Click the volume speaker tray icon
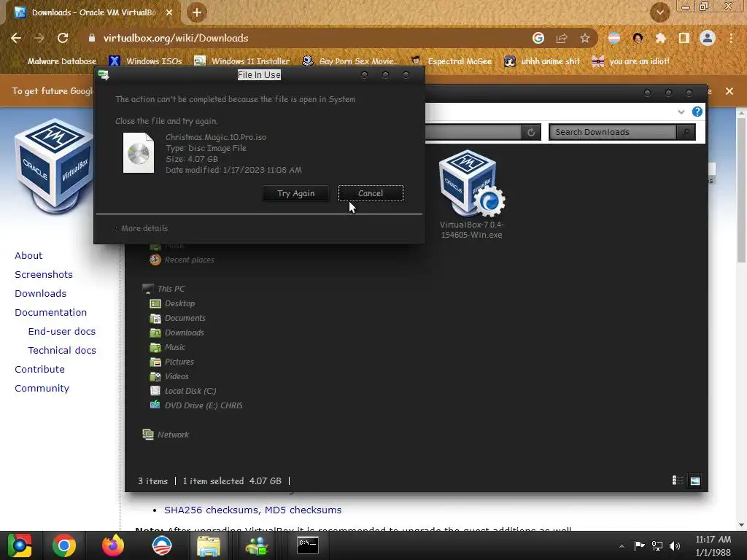747x560 pixels. point(675,545)
